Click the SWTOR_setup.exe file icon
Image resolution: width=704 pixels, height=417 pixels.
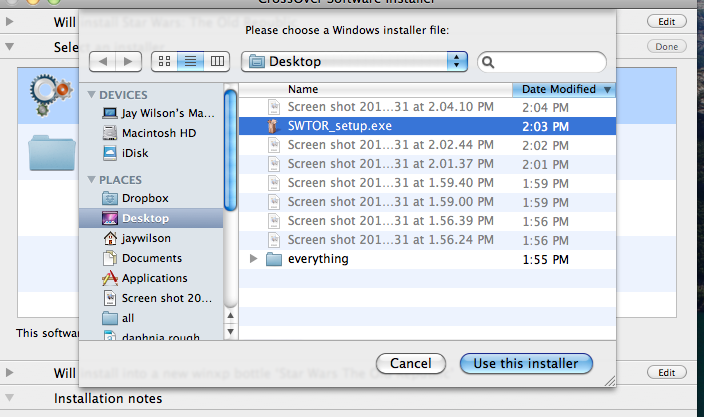pyautogui.click(x=273, y=126)
